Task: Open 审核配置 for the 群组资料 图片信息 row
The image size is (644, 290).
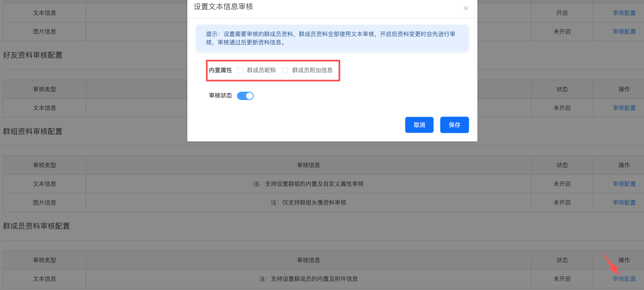Action: pos(624,202)
